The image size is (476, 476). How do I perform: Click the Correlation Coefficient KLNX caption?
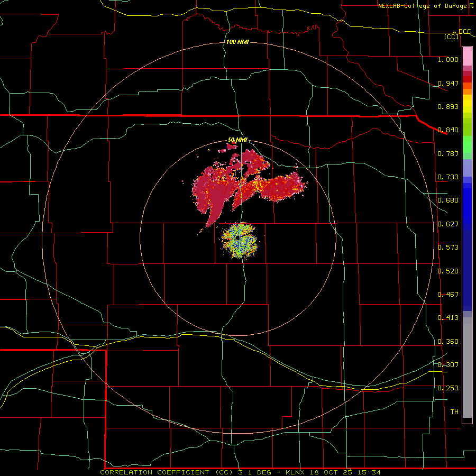pos(240,472)
